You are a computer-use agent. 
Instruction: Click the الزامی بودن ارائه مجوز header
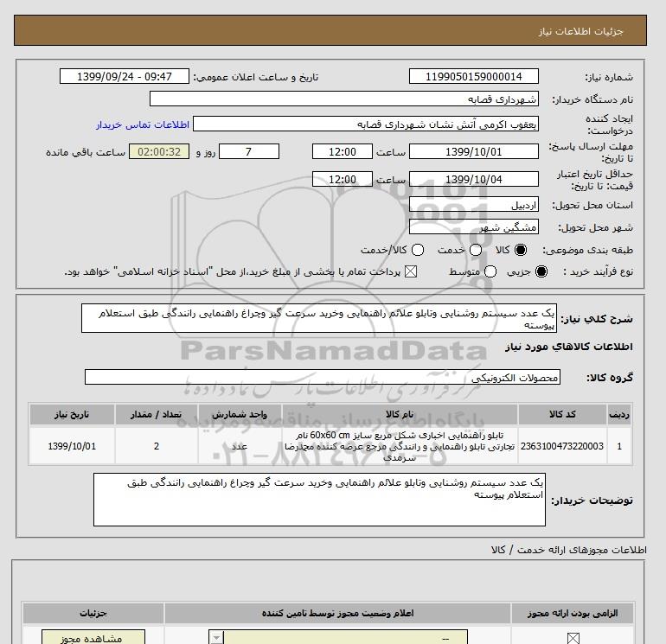(x=573, y=613)
